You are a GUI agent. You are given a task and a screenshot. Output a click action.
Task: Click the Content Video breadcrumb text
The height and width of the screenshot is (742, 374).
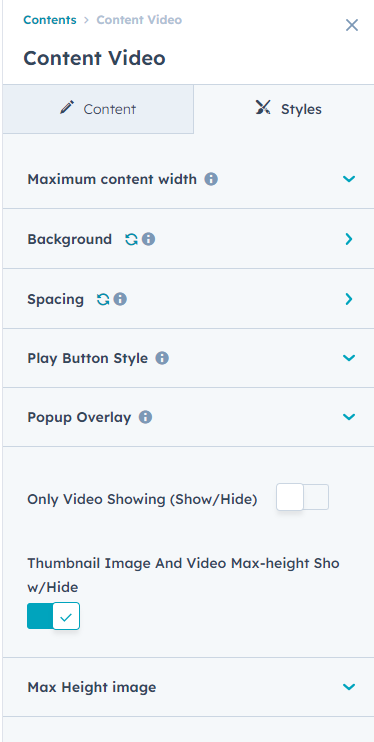click(139, 20)
